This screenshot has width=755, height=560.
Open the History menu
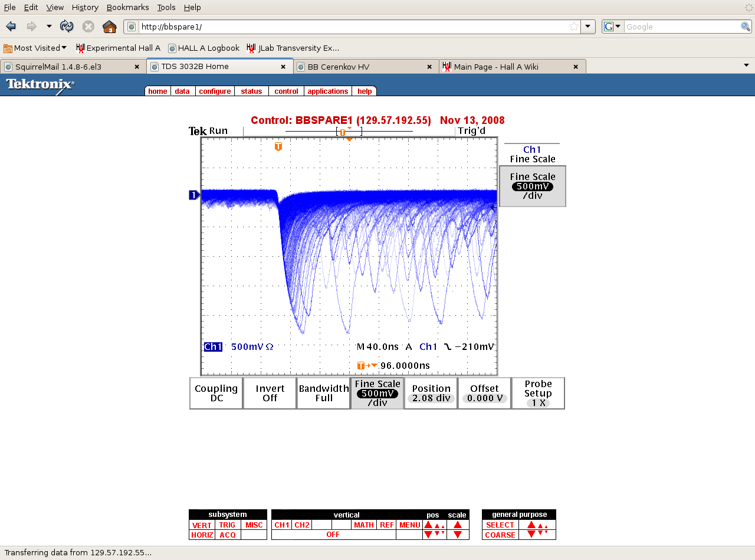coord(85,7)
